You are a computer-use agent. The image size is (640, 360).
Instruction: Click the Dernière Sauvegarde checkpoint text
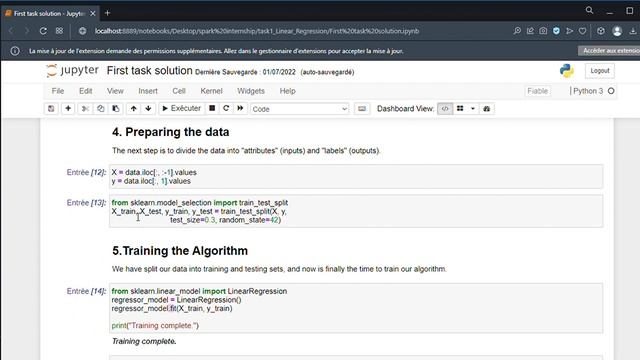245,72
